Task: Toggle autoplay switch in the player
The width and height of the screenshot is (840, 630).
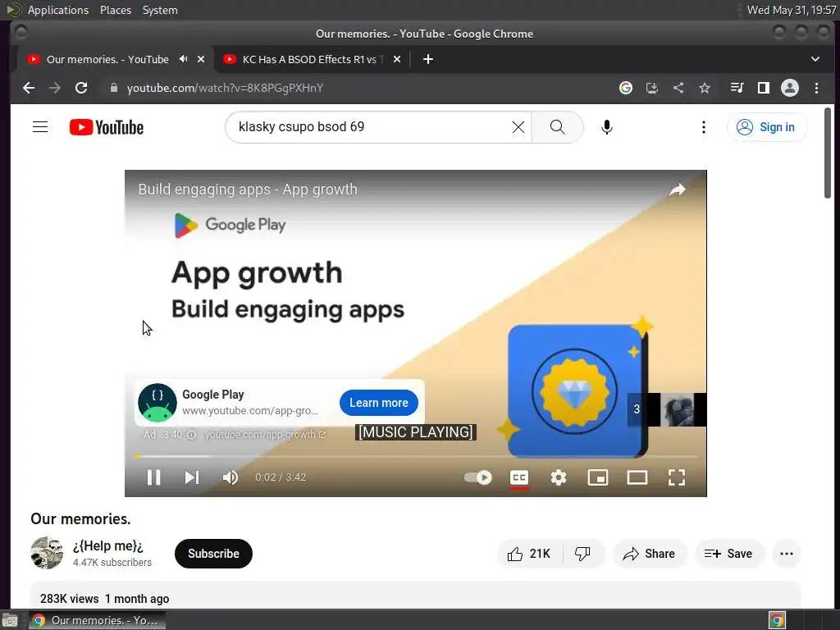Action: (x=478, y=477)
